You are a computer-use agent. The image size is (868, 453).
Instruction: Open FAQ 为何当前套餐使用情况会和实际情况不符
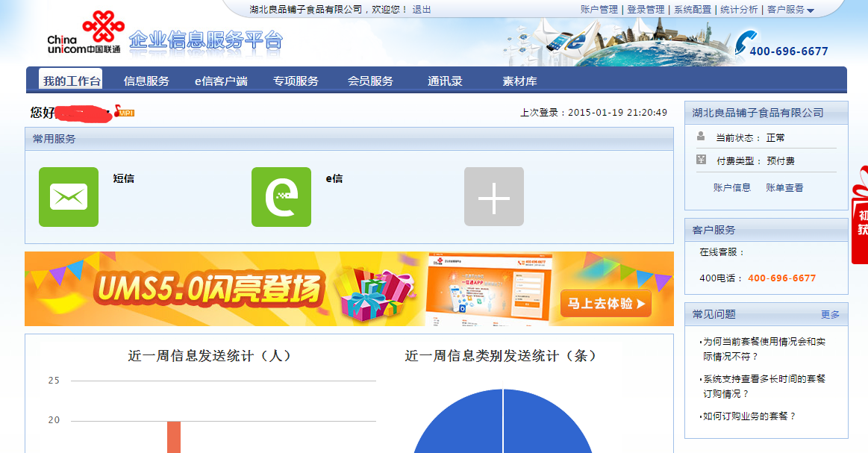[x=763, y=349]
